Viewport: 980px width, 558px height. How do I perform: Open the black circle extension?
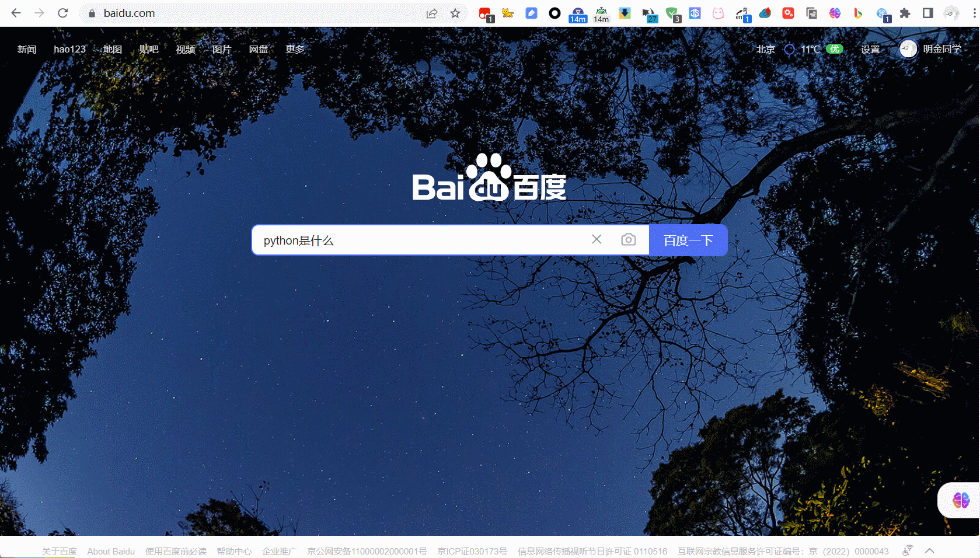(x=554, y=13)
